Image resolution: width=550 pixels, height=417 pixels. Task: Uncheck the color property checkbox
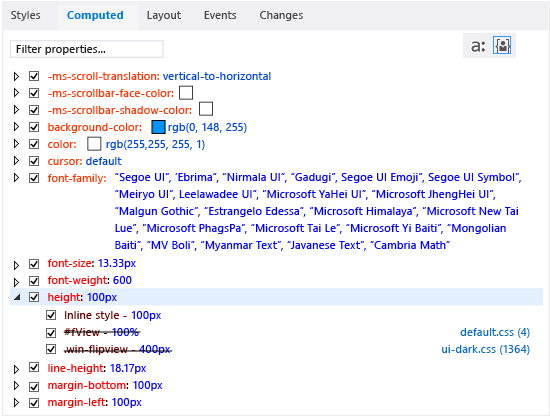pos(34,144)
